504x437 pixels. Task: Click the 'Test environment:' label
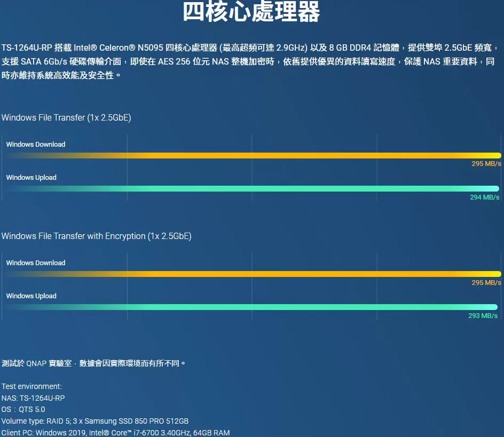(31, 386)
